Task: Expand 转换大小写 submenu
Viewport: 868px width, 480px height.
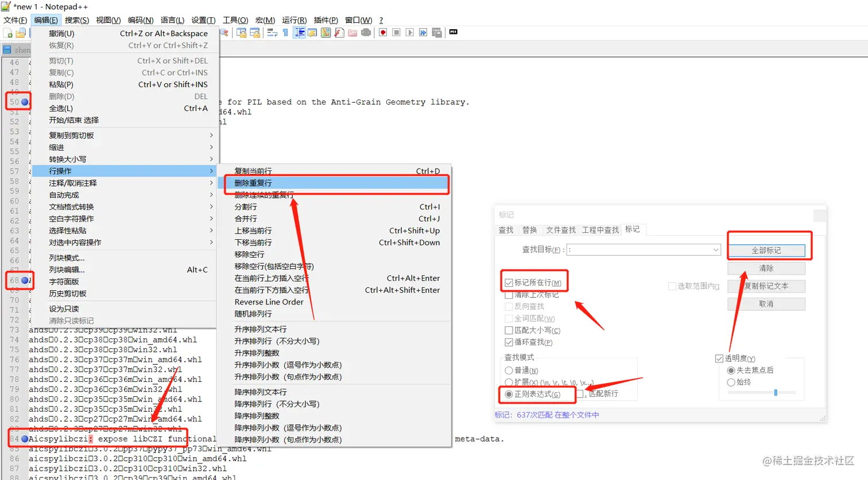Action: click(125, 159)
